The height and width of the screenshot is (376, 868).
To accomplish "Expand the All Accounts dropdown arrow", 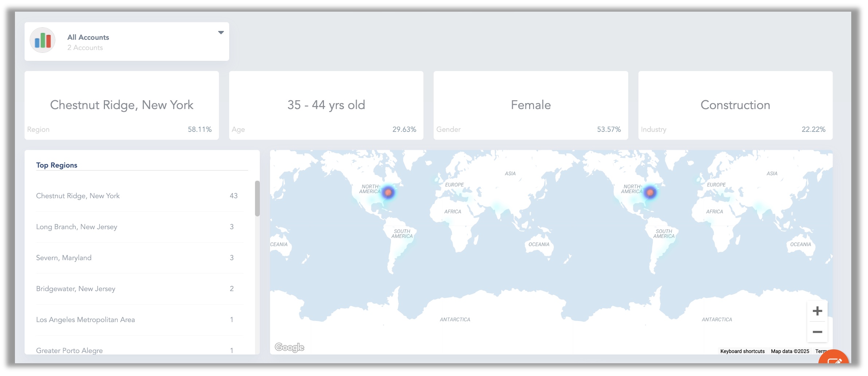I will click(x=221, y=33).
